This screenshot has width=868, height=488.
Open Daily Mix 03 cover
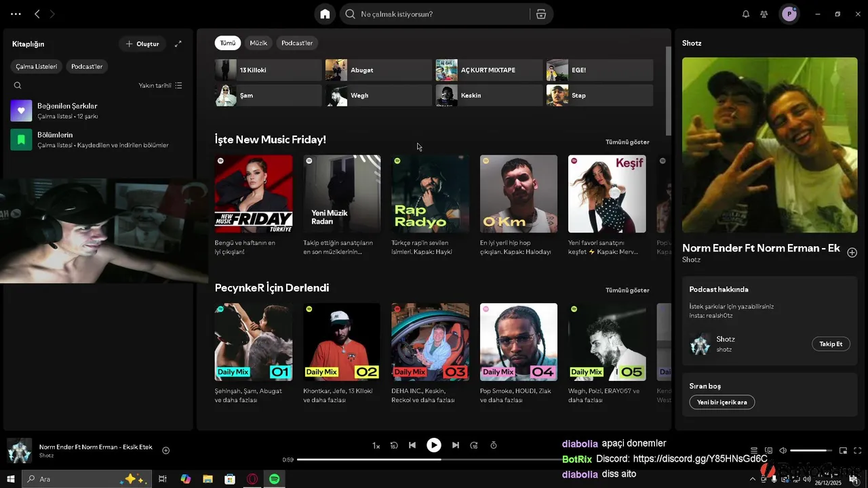pos(430,342)
